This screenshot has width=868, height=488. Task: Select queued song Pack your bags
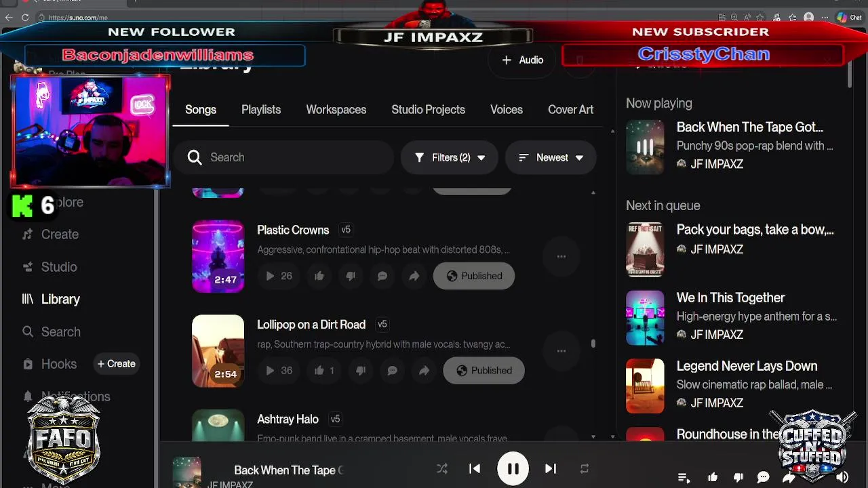point(755,230)
